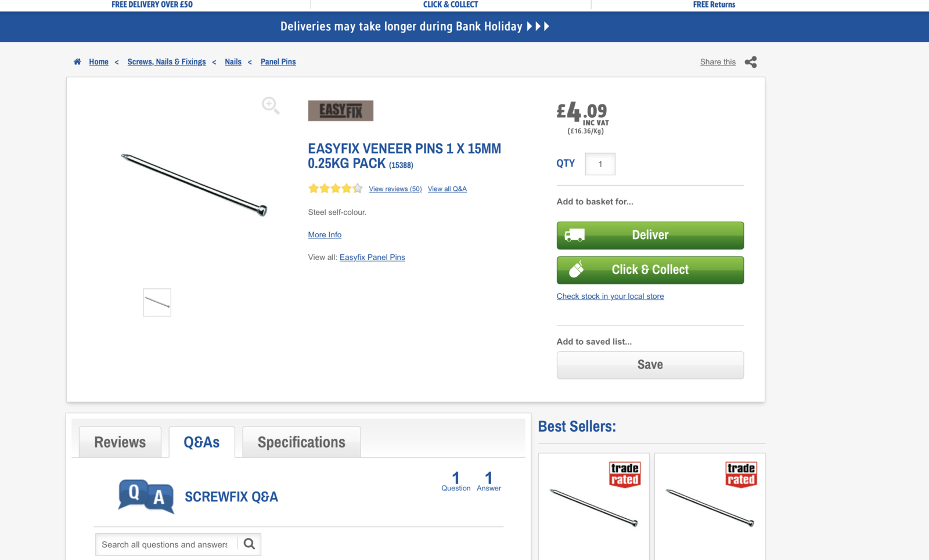Click the Easyfix brand logo
The image size is (929, 560).
(341, 111)
